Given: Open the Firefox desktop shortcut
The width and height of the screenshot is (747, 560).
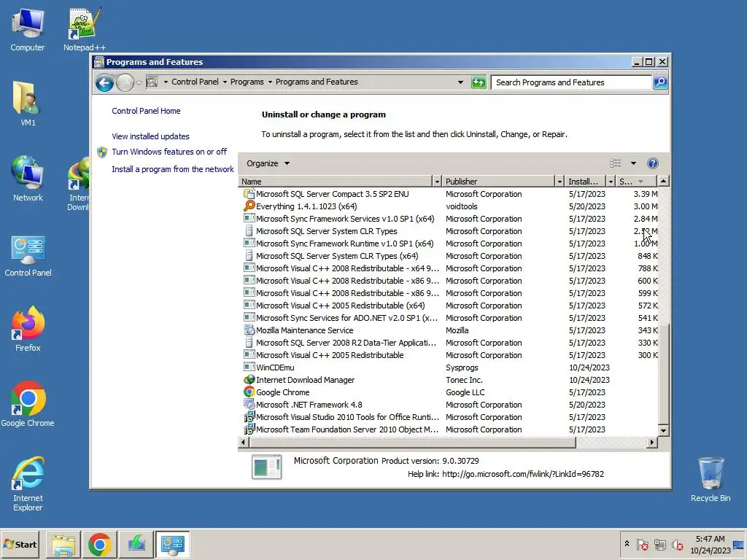Looking at the screenshot, I should click(28, 329).
